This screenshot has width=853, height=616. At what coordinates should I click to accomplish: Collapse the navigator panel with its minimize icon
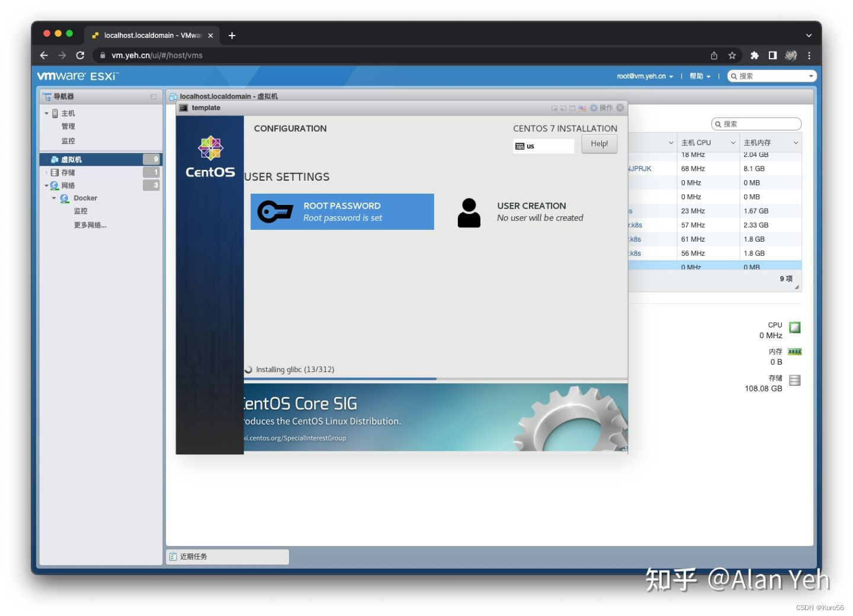(153, 97)
